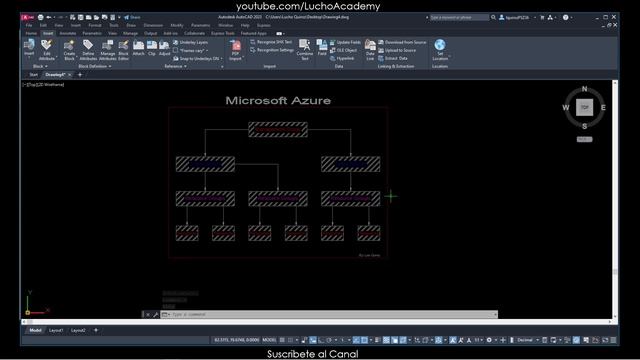The width and height of the screenshot is (640, 360).
Task: Expand the Reference panel flyout
Action: tap(176, 66)
